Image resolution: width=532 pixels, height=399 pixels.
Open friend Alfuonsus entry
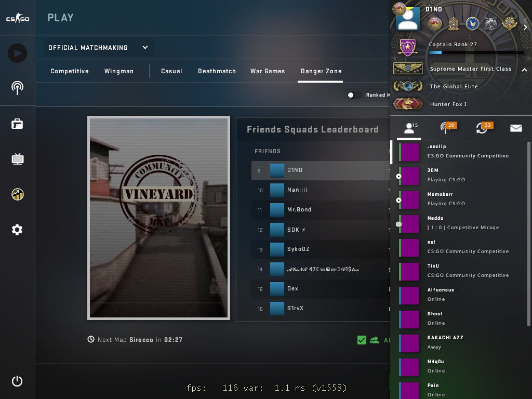pos(459,295)
